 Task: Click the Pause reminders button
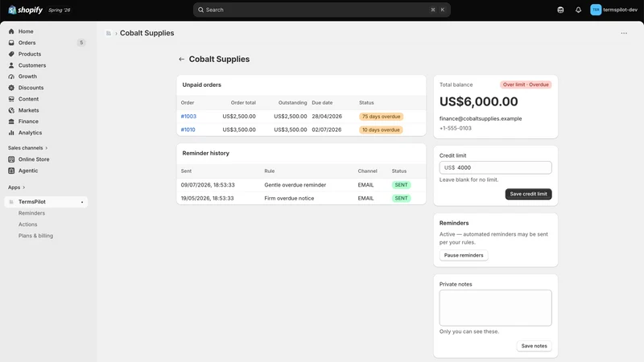(464, 255)
